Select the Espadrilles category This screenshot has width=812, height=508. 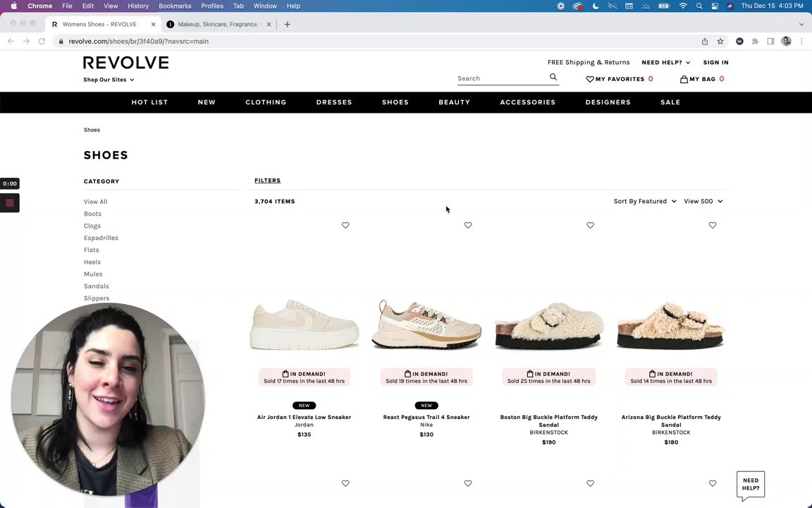pos(101,238)
